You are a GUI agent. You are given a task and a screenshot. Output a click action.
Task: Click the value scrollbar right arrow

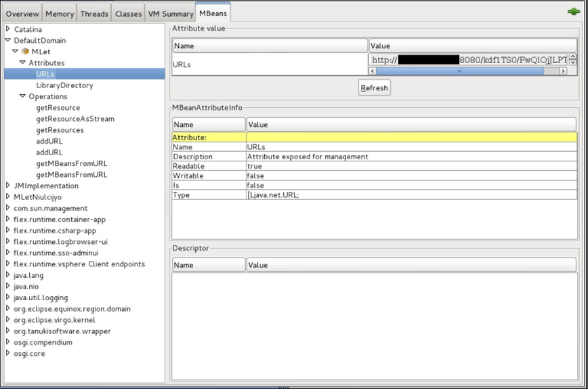pyautogui.click(x=563, y=71)
